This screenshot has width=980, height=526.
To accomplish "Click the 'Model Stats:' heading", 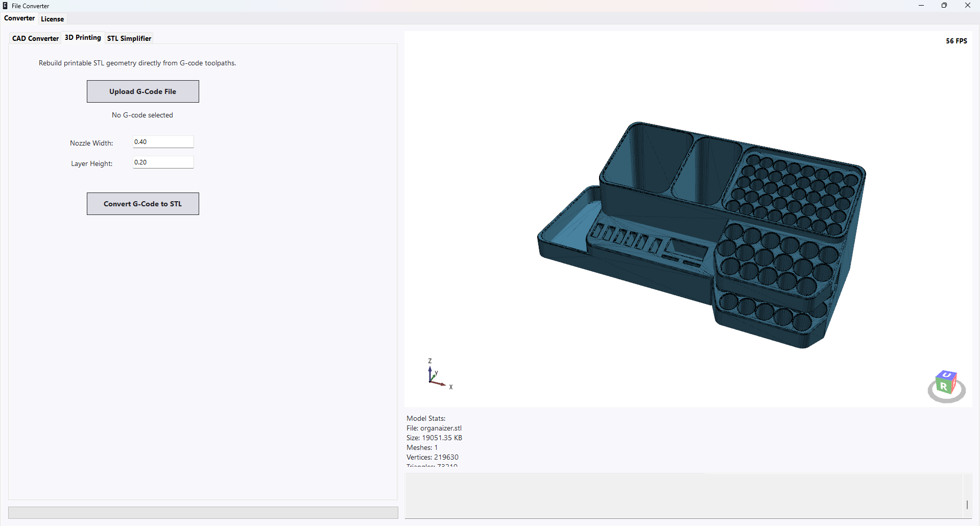I will [426, 418].
